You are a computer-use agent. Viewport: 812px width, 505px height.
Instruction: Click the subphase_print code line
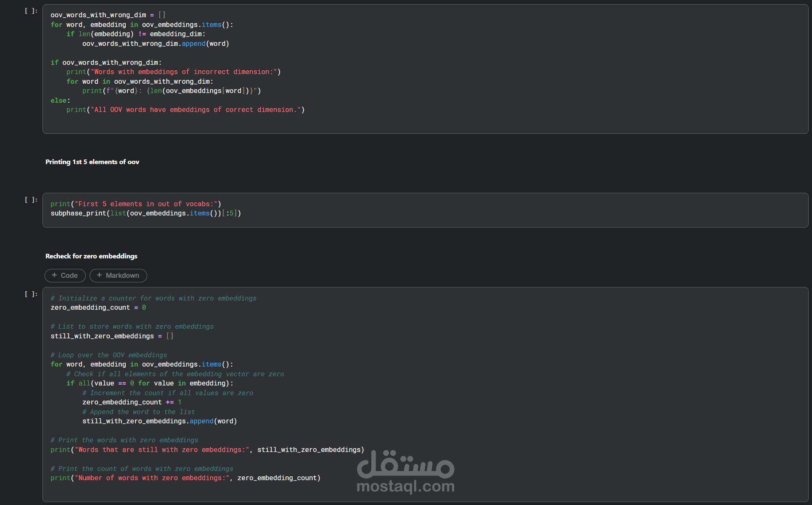145,213
